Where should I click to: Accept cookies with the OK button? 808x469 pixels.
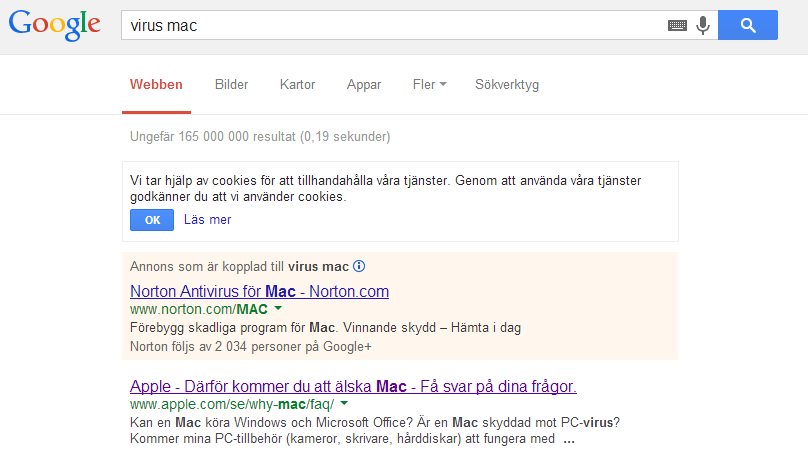click(152, 220)
